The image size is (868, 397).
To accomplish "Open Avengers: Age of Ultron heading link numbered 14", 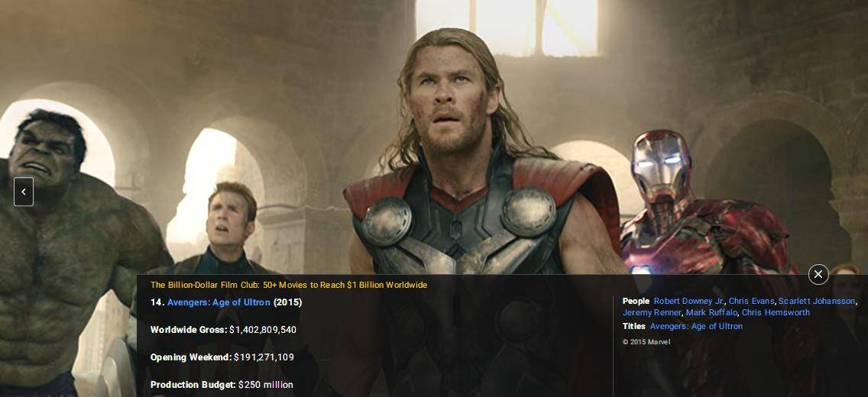I will pyautogui.click(x=219, y=302).
